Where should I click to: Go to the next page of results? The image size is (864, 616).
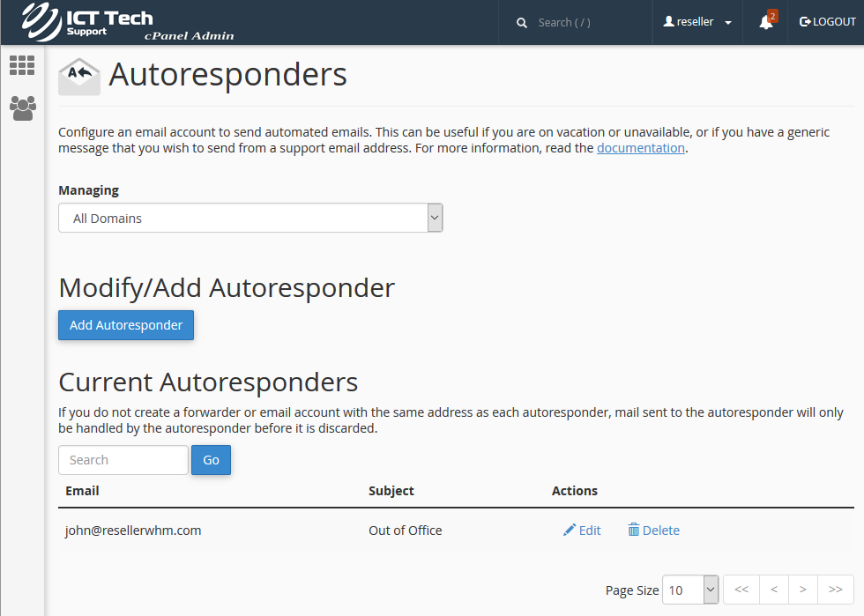click(802, 590)
